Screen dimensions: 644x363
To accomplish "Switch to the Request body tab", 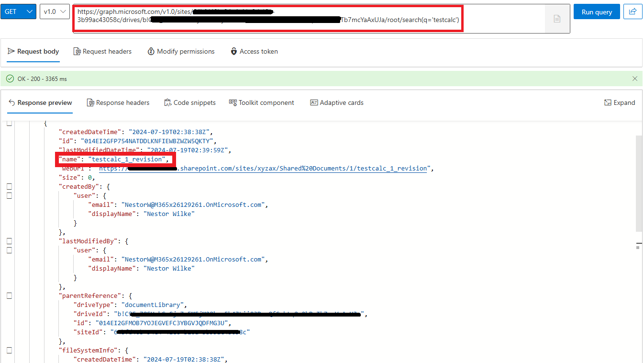I will point(33,51).
